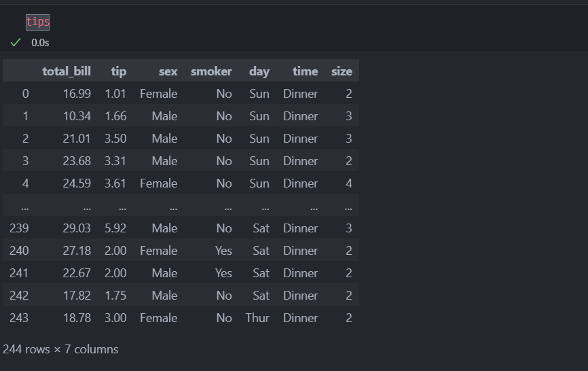Click the Thur day cell
Viewport: 588px width, 371px height.
pyautogui.click(x=257, y=318)
